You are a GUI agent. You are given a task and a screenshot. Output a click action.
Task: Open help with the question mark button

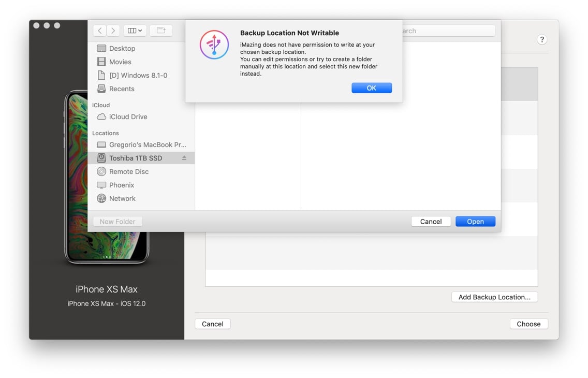(x=542, y=39)
